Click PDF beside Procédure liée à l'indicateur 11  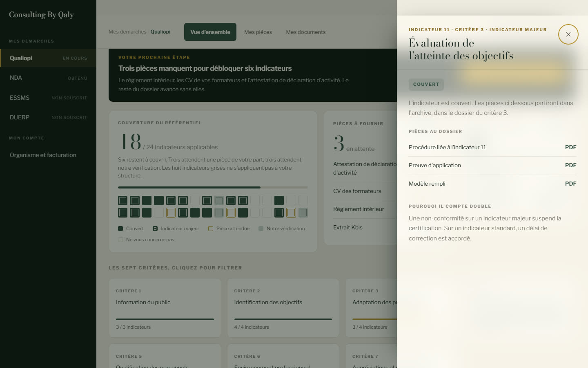click(x=570, y=147)
